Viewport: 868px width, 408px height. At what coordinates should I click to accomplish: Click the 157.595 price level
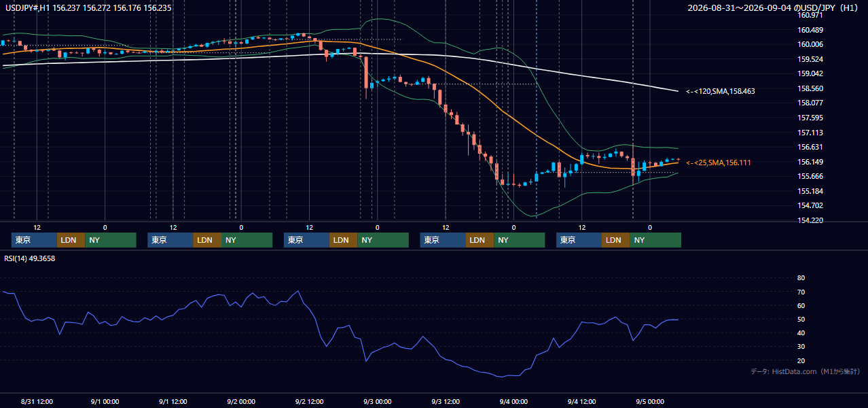click(810, 118)
